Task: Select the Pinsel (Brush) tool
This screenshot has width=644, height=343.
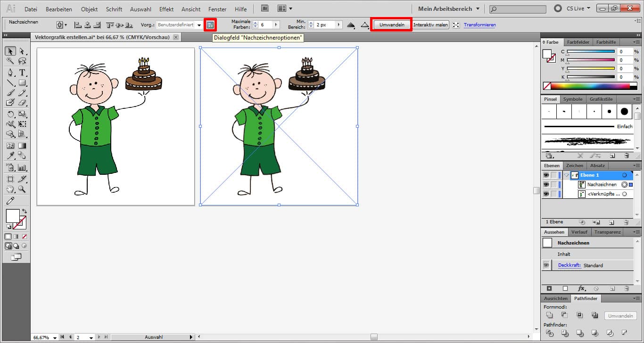Action: coord(9,93)
